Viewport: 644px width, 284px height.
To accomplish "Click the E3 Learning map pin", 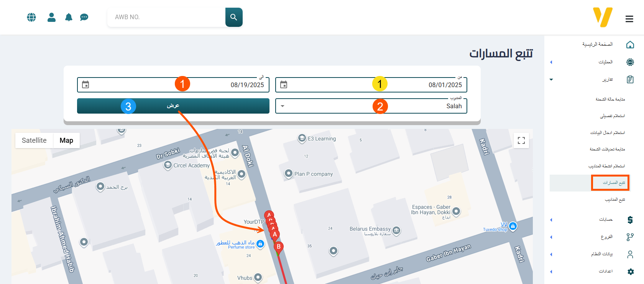I will pos(302,138).
